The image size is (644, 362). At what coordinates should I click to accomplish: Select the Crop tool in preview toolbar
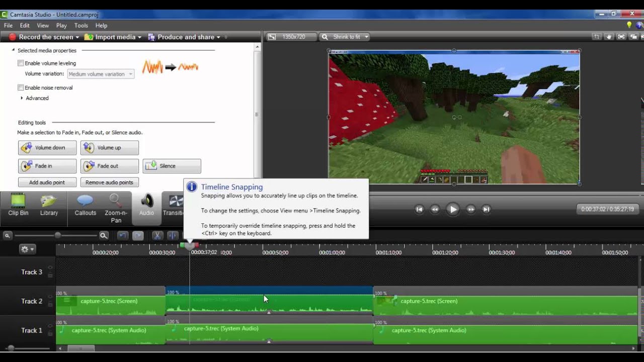tap(597, 37)
